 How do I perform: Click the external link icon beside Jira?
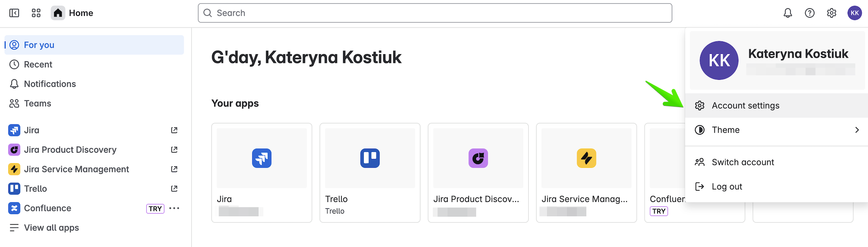tap(174, 130)
